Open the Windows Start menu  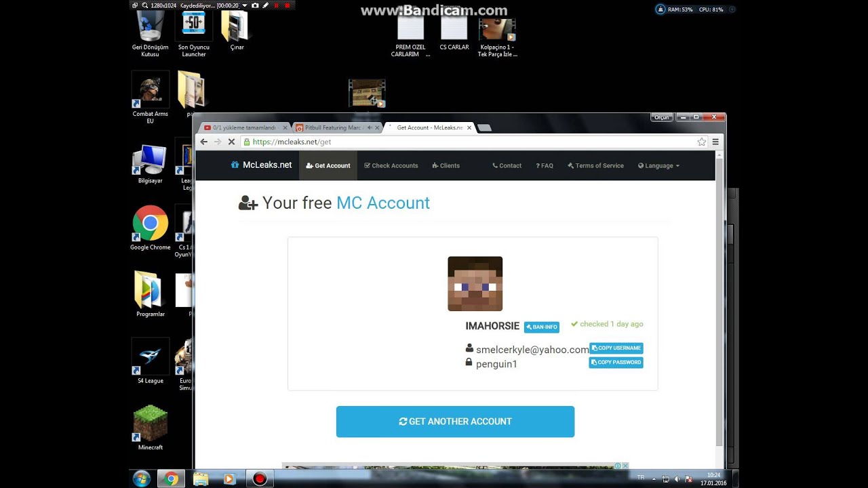coord(142,479)
